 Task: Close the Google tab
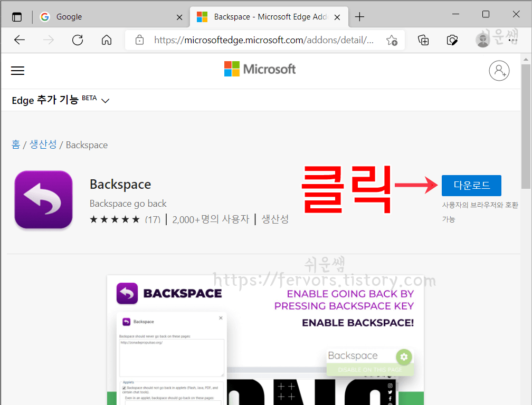[x=179, y=17]
